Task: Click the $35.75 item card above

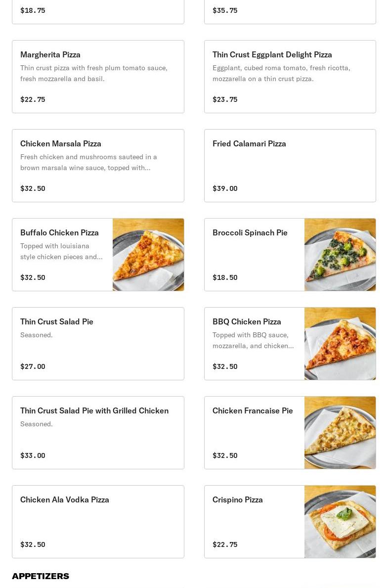Action: tap(290, 12)
